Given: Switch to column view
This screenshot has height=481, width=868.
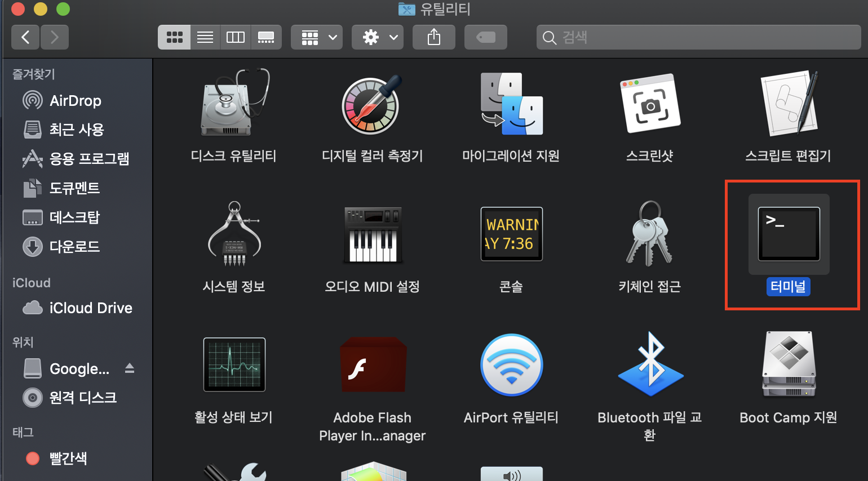Looking at the screenshot, I should click(236, 37).
